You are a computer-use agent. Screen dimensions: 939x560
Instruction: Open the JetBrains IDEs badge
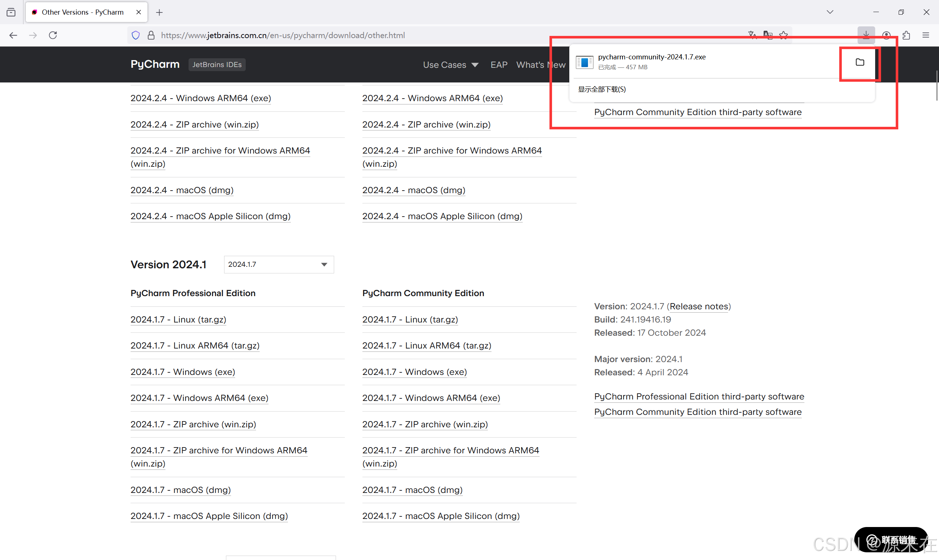[x=217, y=65]
